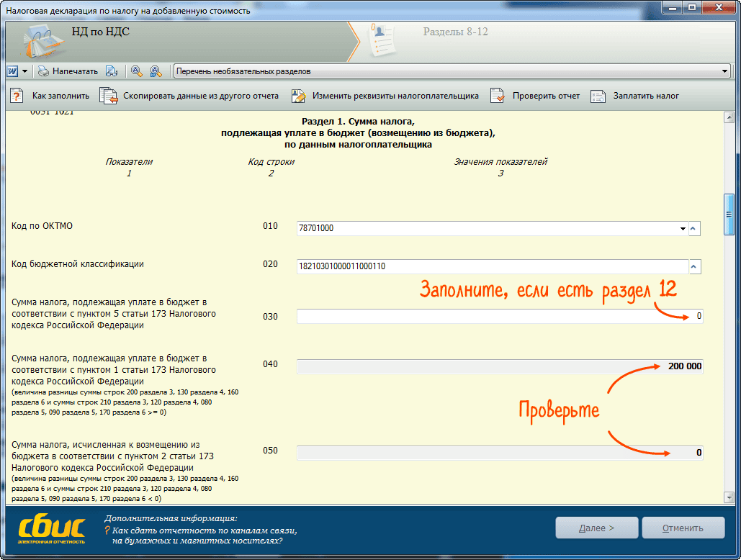The width and height of the screenshot is (741, 560).
Task: Switch to the НД по НДС step
Action: tap(100, 32)
